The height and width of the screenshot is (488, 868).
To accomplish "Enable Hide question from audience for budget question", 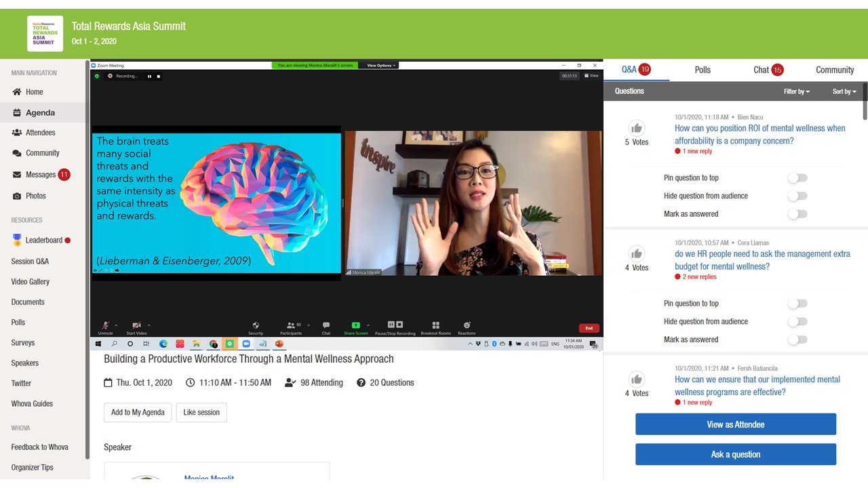I will click(797, 322).
